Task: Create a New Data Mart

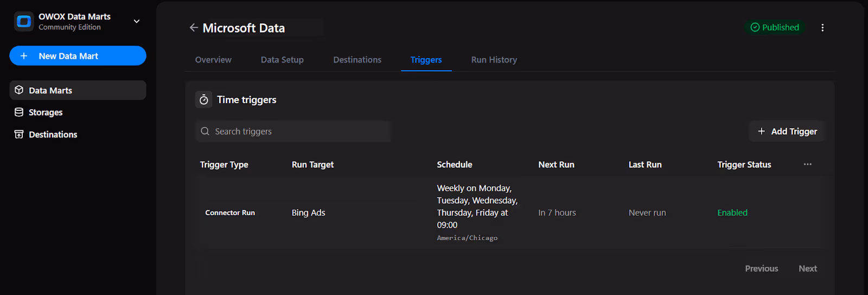Action: [78, 55]
